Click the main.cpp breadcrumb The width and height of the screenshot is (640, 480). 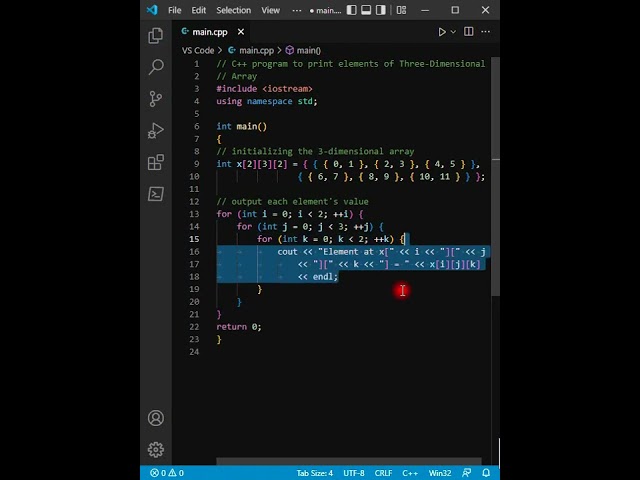pyautogui.click(x=256, y=50)
